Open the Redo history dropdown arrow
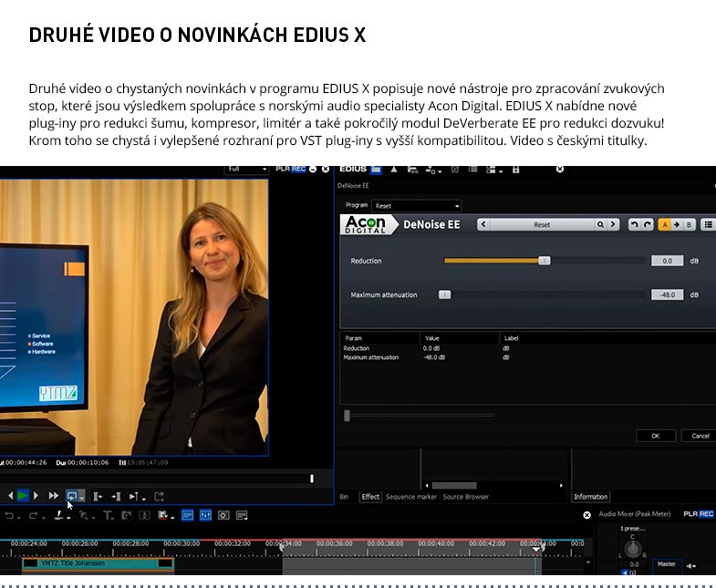The height and width of the screenshot is (588, 716). click(x=44, y=517)
